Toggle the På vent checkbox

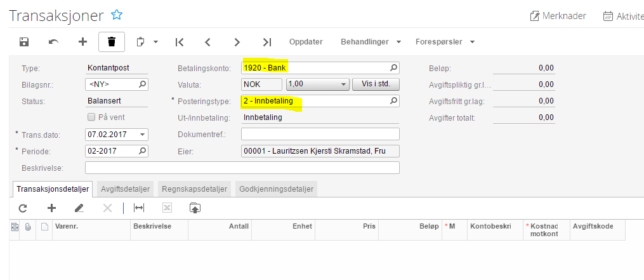[x=91, y=117]
